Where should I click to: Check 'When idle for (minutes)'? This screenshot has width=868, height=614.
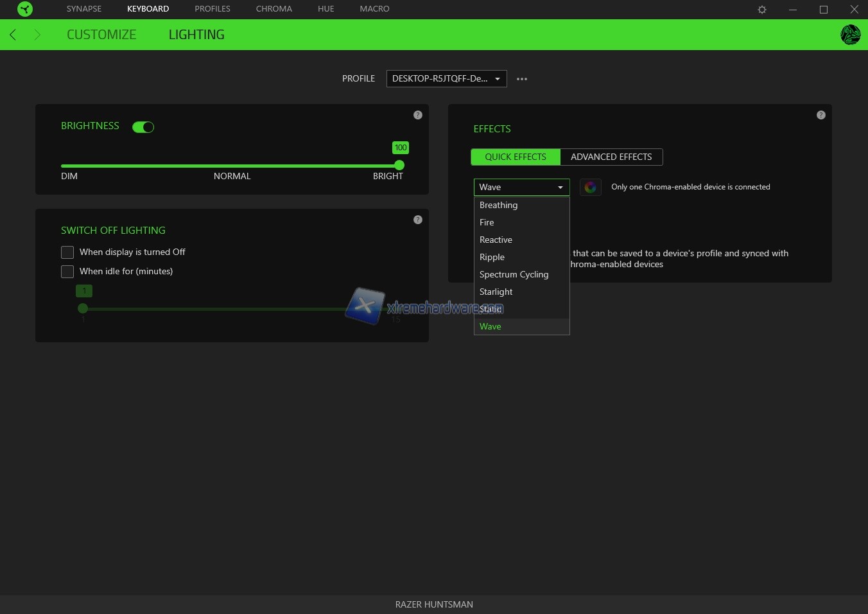pos(67,272)
